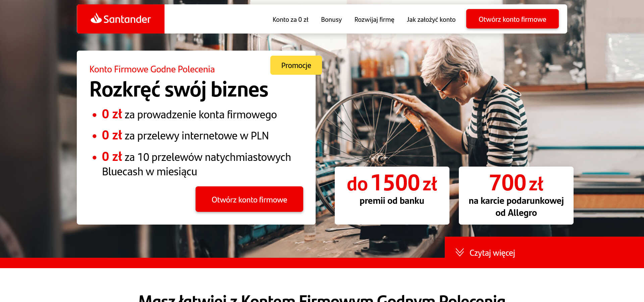Click the do 1500 zł premii card
This screenshot has width=644, height=302.
392,195
